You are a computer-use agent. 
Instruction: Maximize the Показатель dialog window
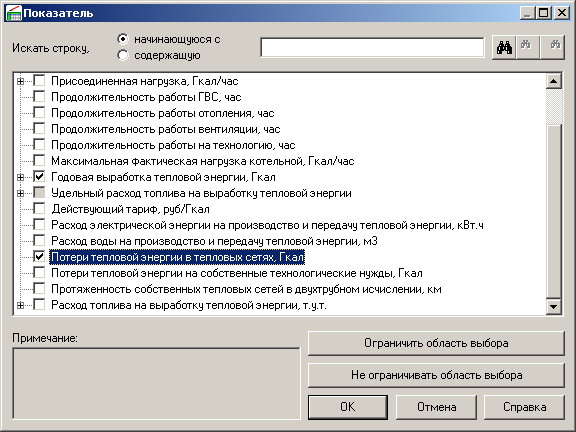pos(544,13)
